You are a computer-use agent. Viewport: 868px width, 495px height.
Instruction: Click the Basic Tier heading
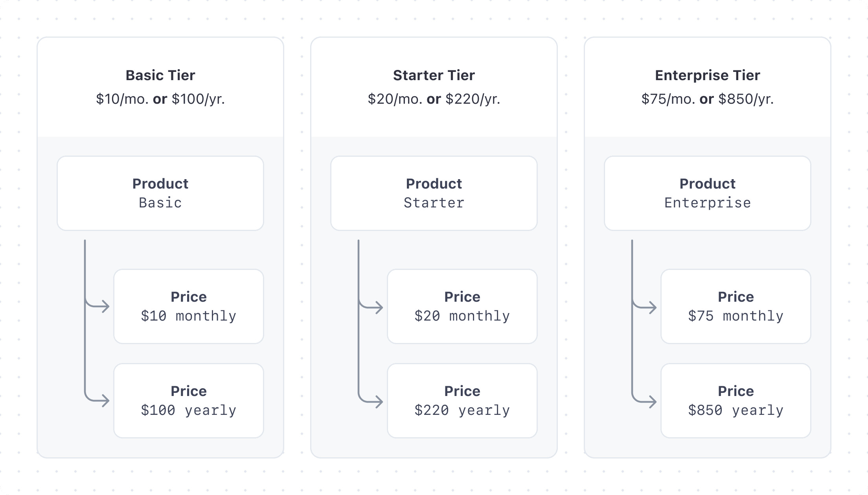pos(160,75)
